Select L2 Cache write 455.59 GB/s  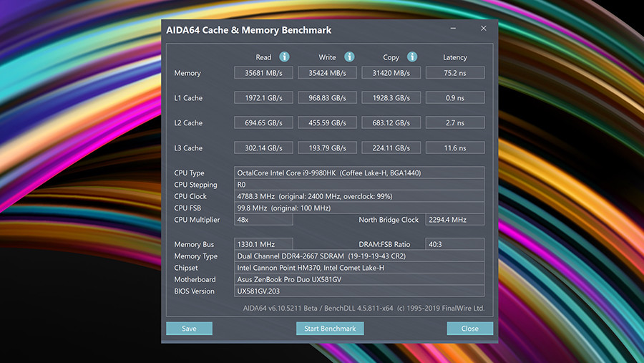327,122
